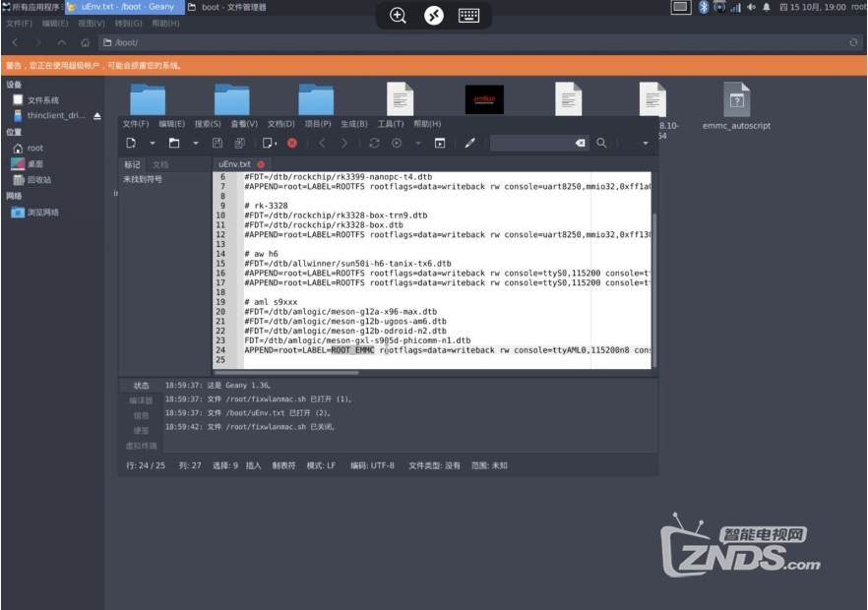Revert the current file in Geany toolbar
This screenshot has height=610, width=868.
pyautogui.click(x=269, y=144)
